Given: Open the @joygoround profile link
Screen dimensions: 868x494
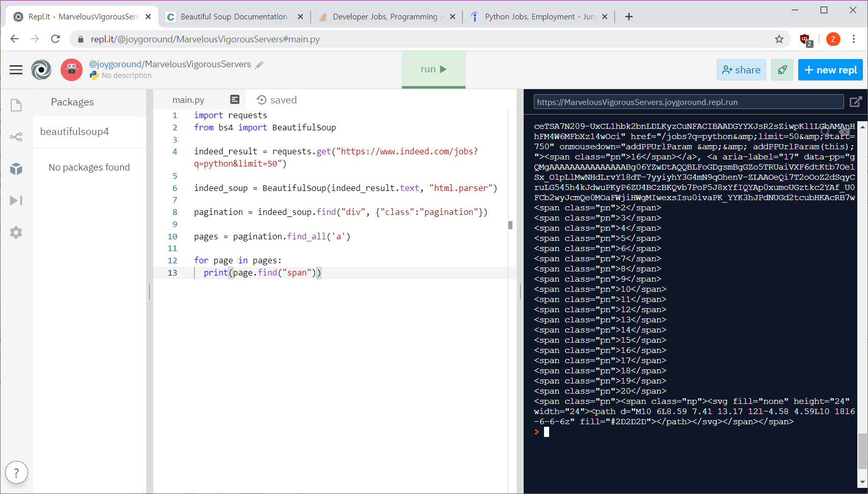Looking at the screenshot, I should [x=115, y=64].
